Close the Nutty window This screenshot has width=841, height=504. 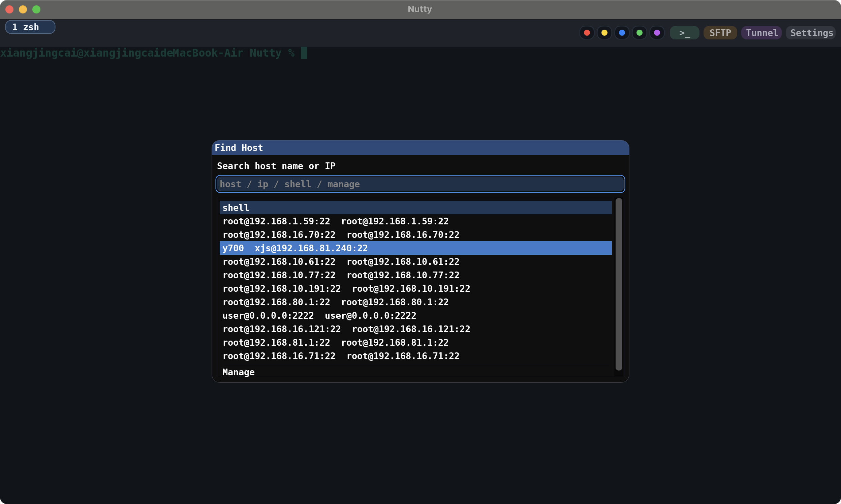coord(9,9)
